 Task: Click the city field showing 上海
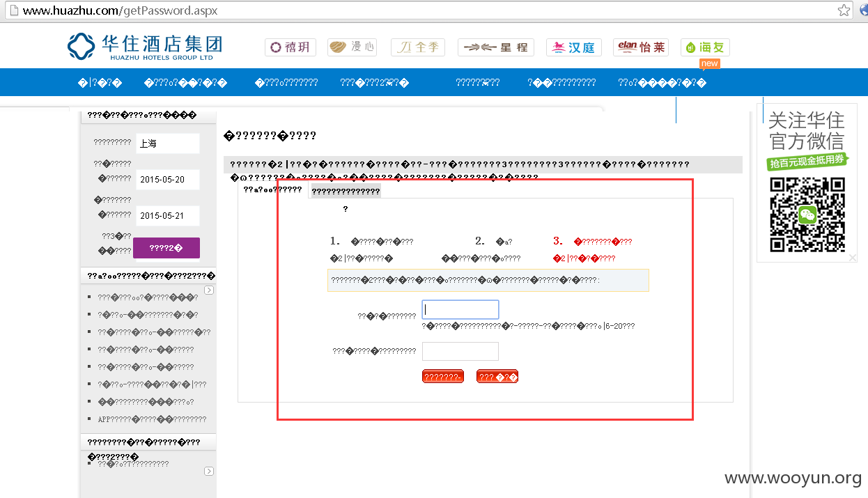168,143
